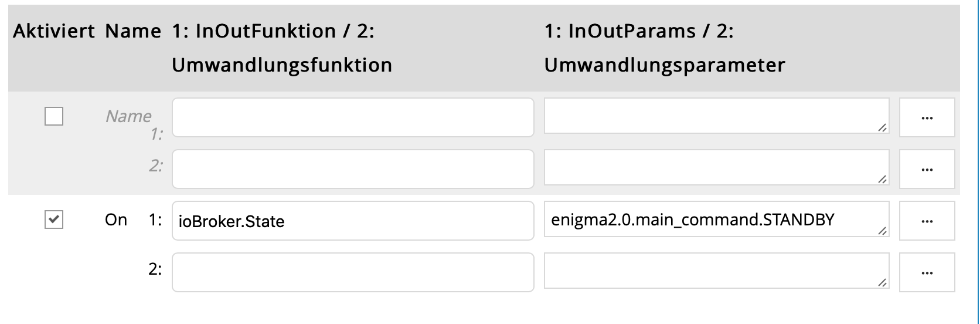Click the Aktiviert column header
Viewport: 980px width, 324px height.
(x=54, y=31)
